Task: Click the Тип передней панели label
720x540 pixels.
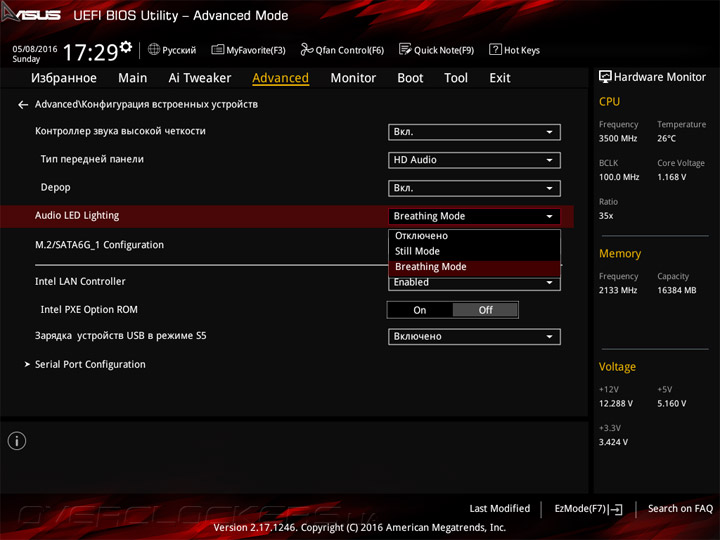Action: (92, 159)
